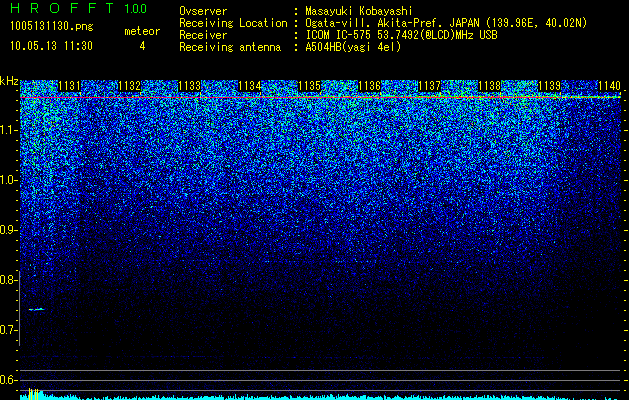Click the 1.1 kHz axis label
The height and width of the screenshot is (400, 629).
pyautogui.click(x=8, y=130)
